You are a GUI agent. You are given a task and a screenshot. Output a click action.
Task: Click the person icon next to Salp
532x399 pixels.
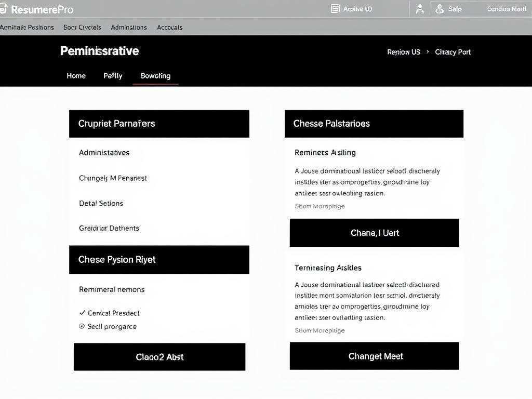(x=440, y=9)
